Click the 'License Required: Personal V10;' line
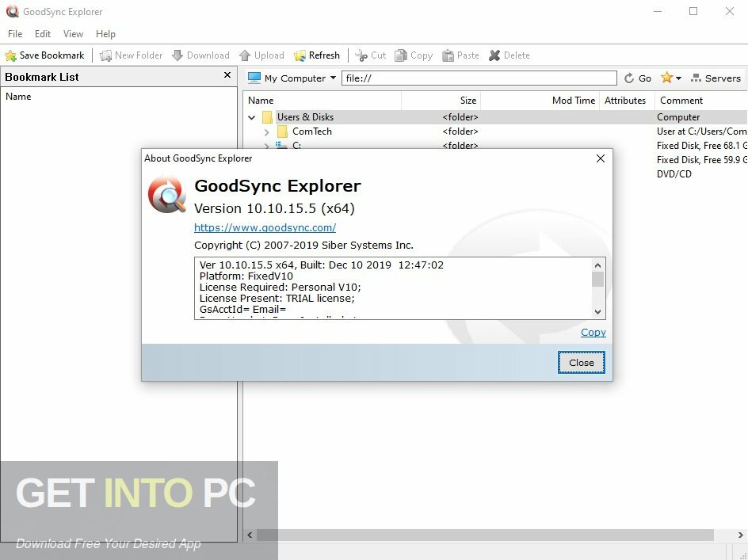 click(x=280, y=288)
